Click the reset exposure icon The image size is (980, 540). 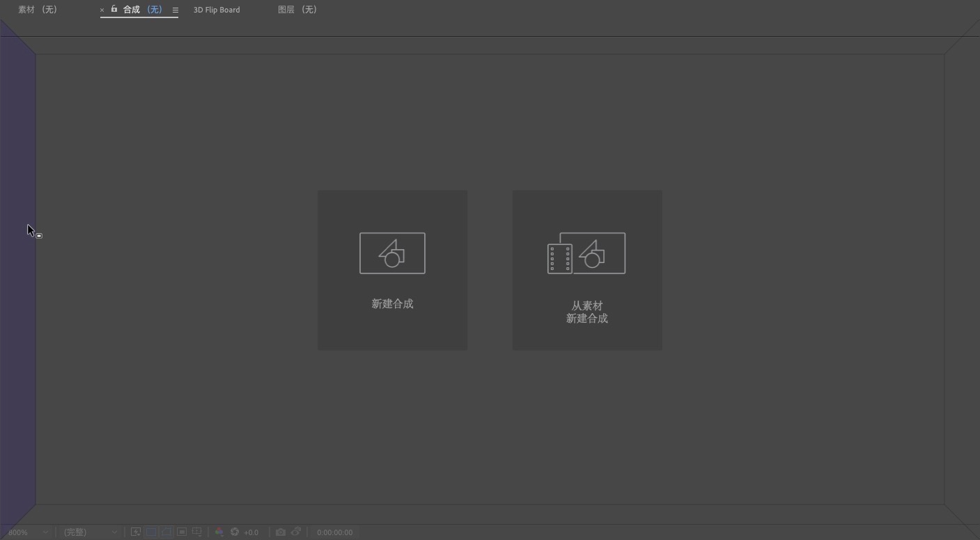(235, 532)
